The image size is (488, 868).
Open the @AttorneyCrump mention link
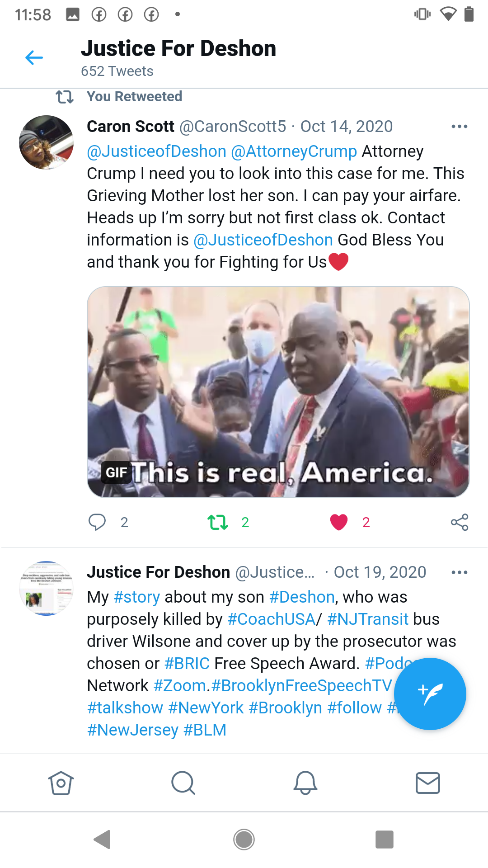pos(294,151)
